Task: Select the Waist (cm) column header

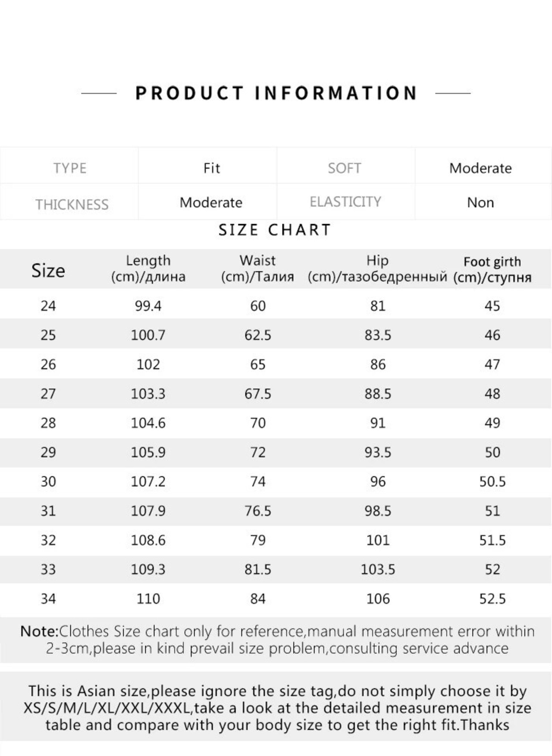Action: pyautogui.click(x=257, y=269)
